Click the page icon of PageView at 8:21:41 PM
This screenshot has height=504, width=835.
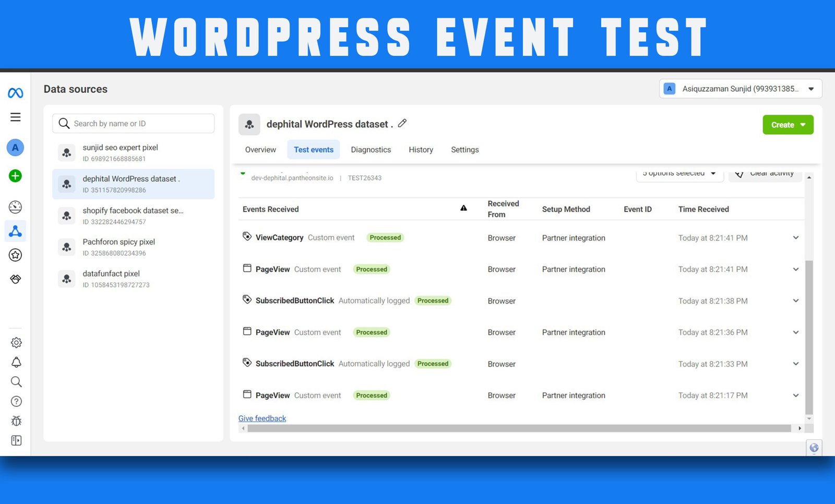coord(247,268)
